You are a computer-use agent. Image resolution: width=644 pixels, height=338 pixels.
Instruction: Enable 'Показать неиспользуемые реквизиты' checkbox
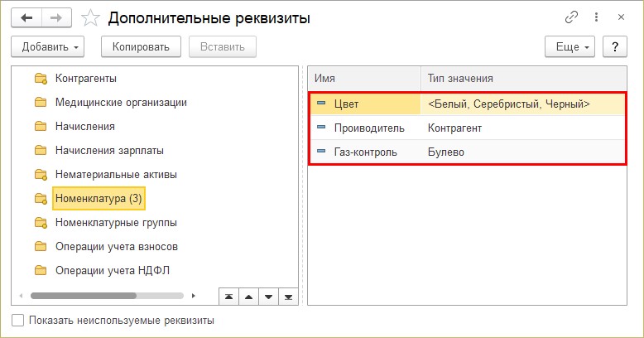point(18,320)
